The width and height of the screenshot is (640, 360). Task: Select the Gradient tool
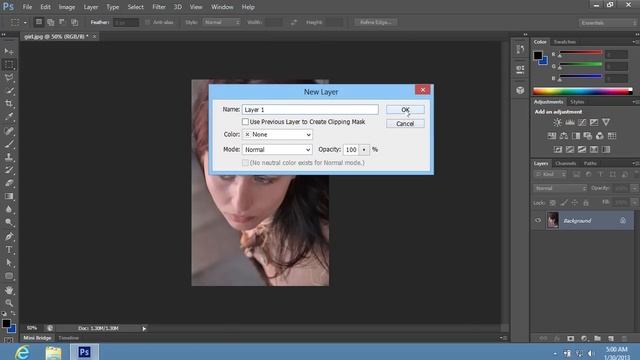9,196
